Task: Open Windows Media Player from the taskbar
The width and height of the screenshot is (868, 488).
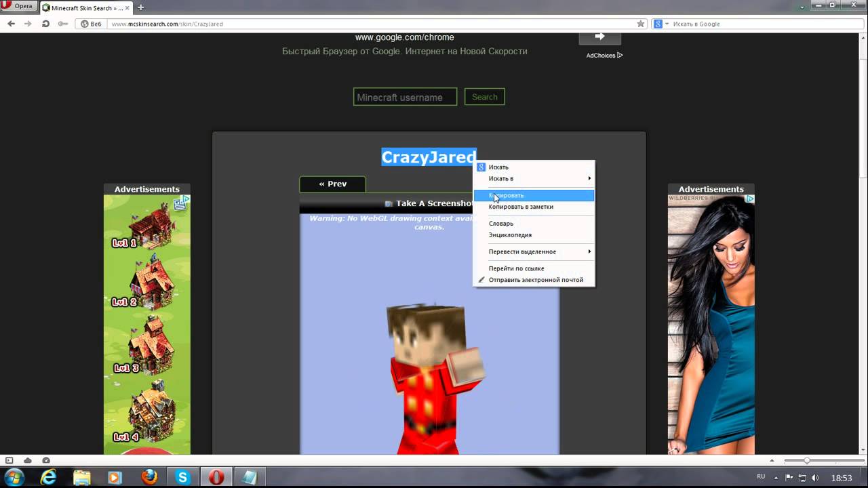Action: click(115, 477)
